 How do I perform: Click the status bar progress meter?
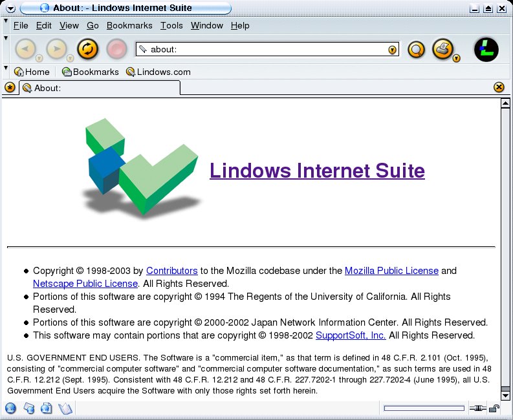[424, 408]
